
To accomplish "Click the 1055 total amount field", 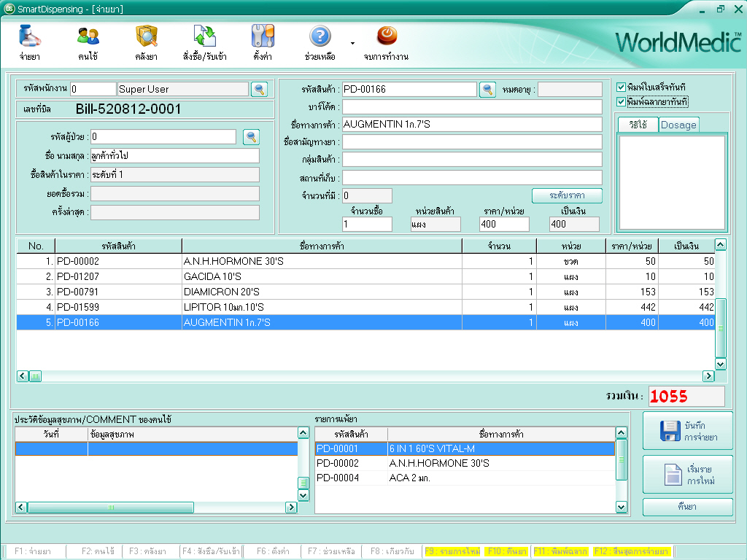I will 686,396.
